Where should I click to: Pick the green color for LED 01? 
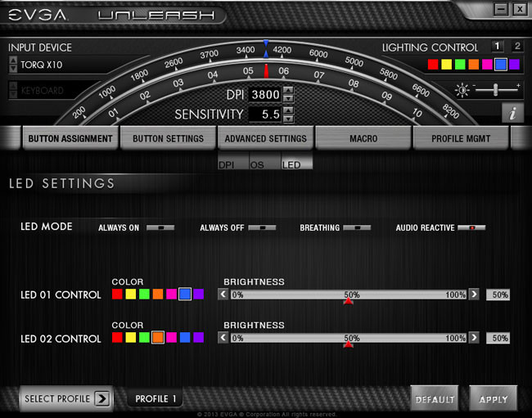tap(144, 294)
